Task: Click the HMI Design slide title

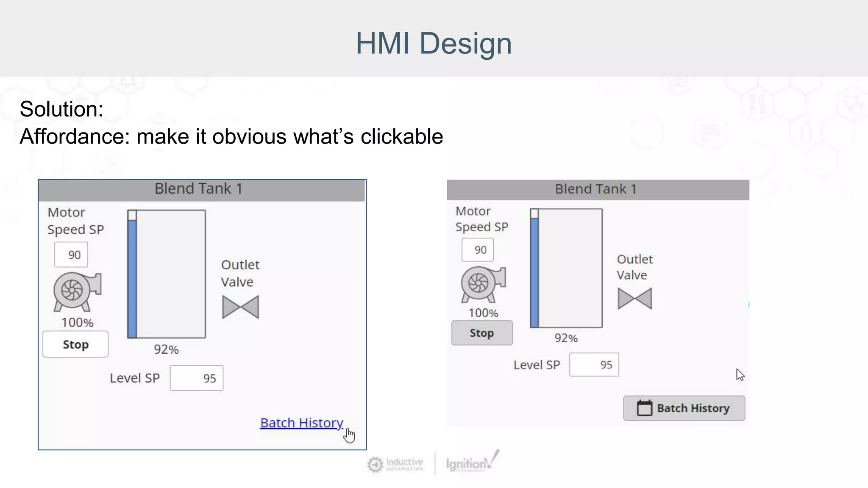Action: coord(434,43)
